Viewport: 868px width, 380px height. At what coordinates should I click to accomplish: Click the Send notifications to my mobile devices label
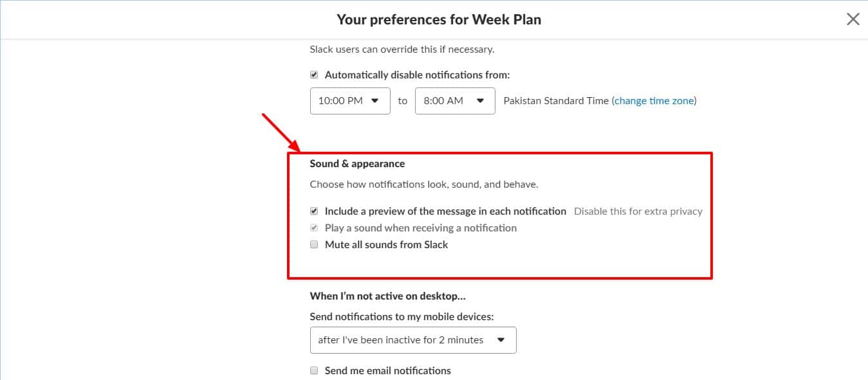[x=402, y=317]
